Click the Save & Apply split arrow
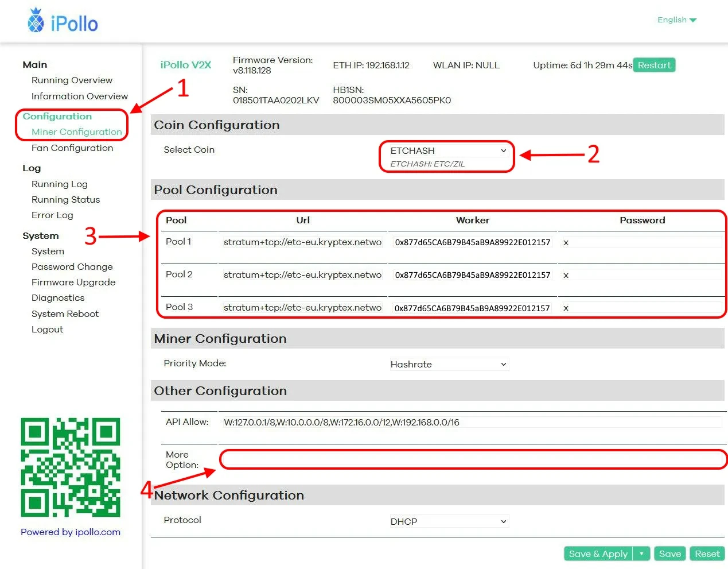This screenshot has height=569, width=728. (x=641, y=553)
